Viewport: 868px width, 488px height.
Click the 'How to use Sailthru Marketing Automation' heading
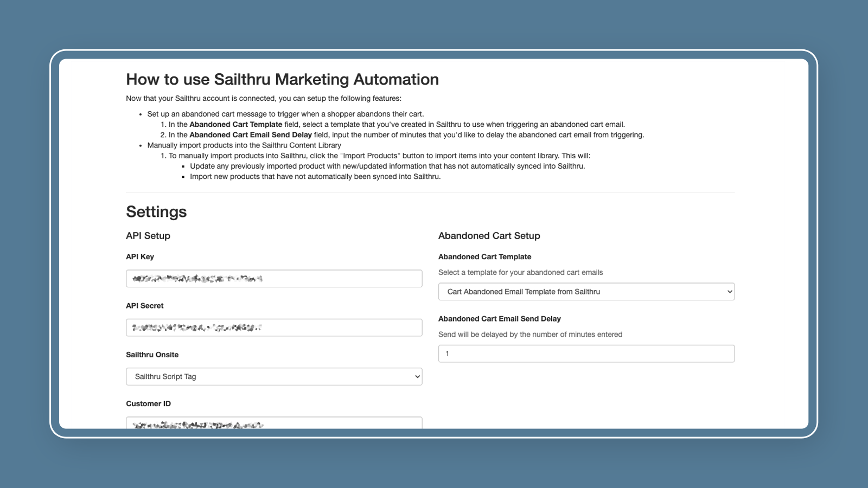pos(282,79)
